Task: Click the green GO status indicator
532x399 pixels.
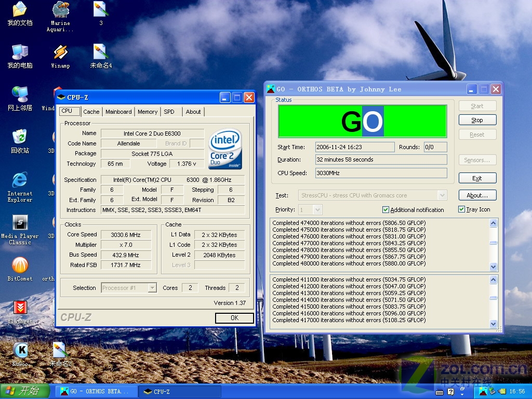Action: click(x=362, y=122)
